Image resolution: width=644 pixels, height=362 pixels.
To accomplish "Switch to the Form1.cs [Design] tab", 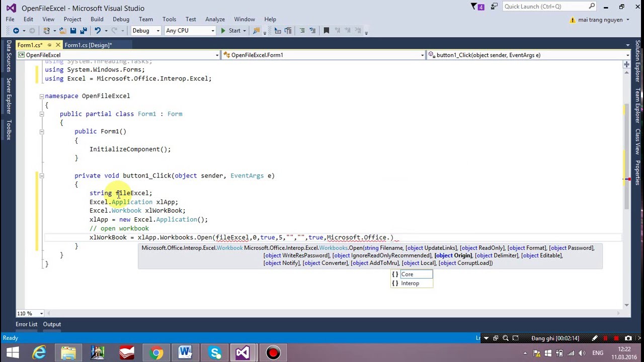I will tap(88, 45).
